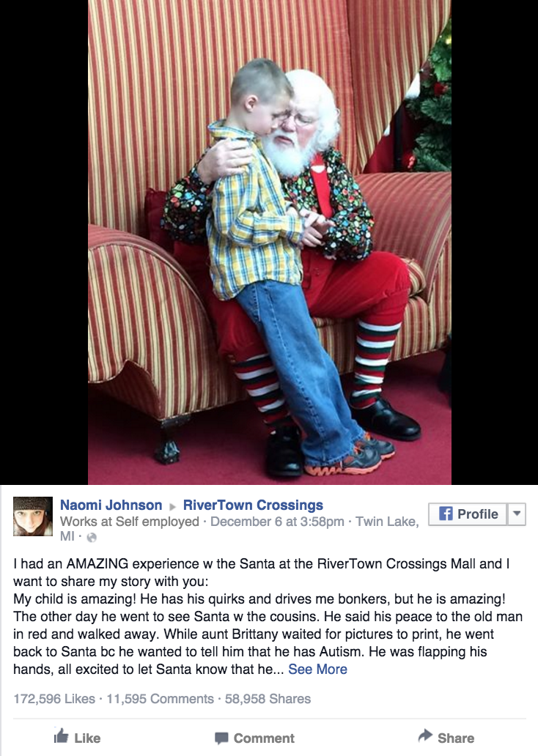Image resolution: width=538 pixels, height=756 pixels.
Task: Click the Like button text
Action: point(87,738)
